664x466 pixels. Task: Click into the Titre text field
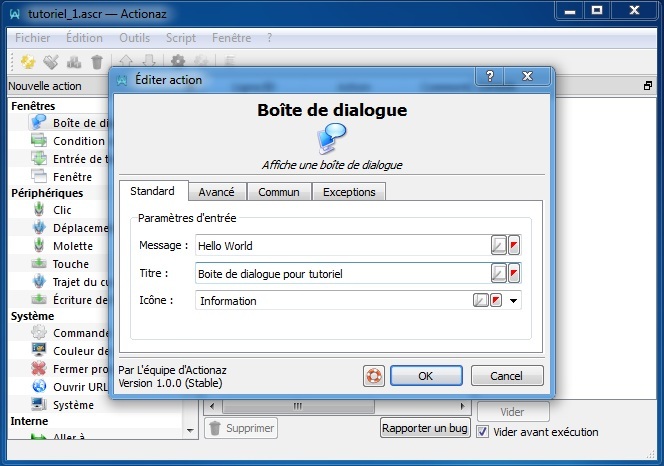point(342,273)
